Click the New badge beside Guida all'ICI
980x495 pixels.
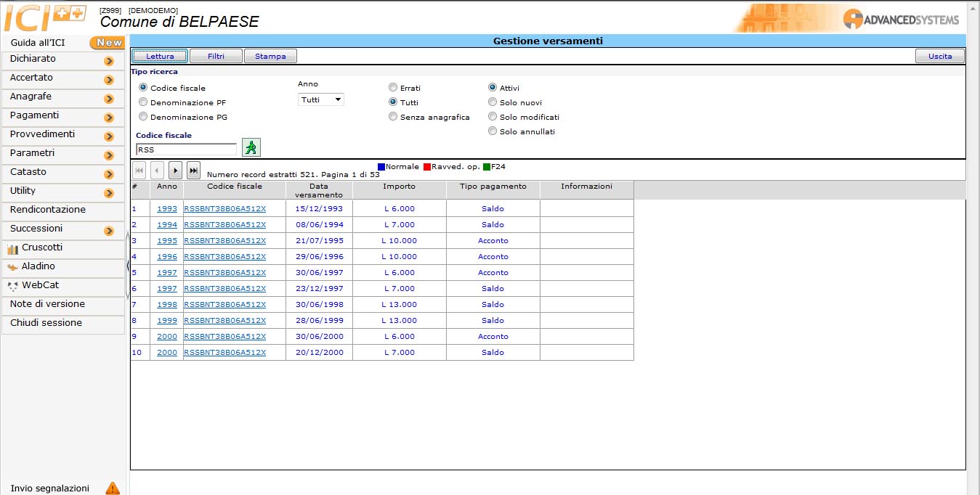click(106, 43)
